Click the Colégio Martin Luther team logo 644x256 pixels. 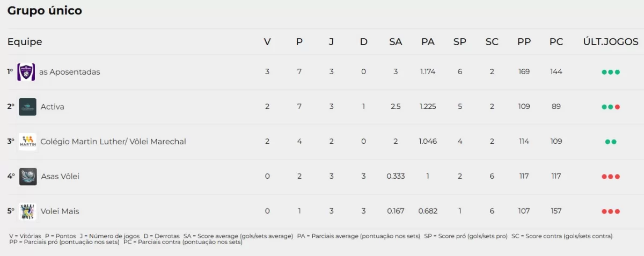point(27,142)
